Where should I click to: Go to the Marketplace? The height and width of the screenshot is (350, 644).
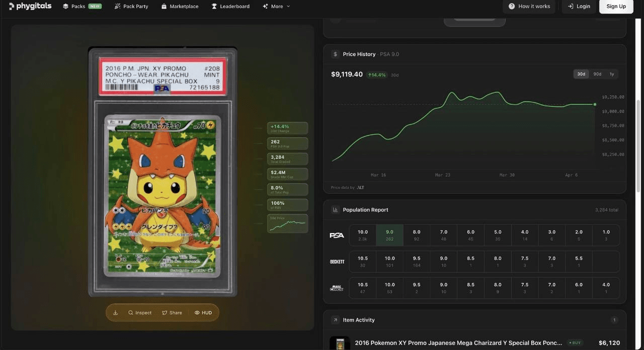pyautogui.click(x=180, y=7)
